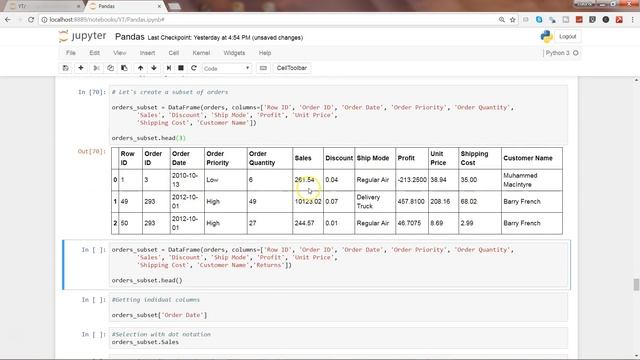
Task: Open the cell type Code dropdown
Action: [x=227, y=68]
